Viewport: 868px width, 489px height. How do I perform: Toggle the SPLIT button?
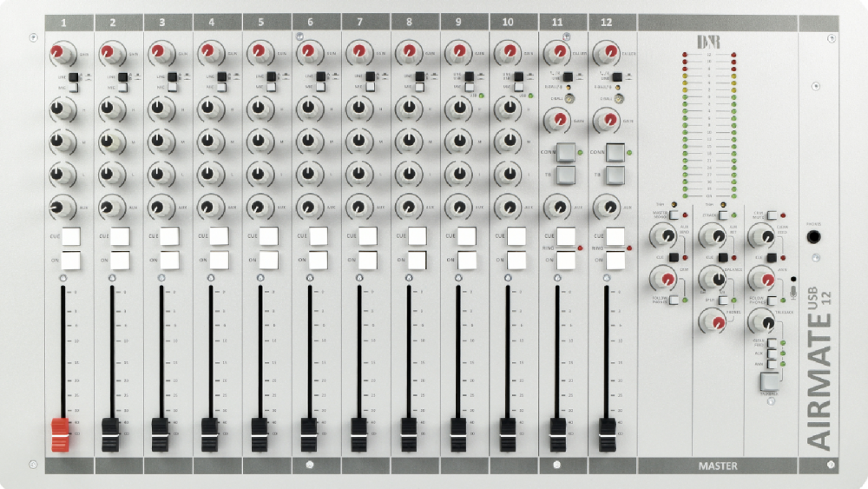click(723, 301)
